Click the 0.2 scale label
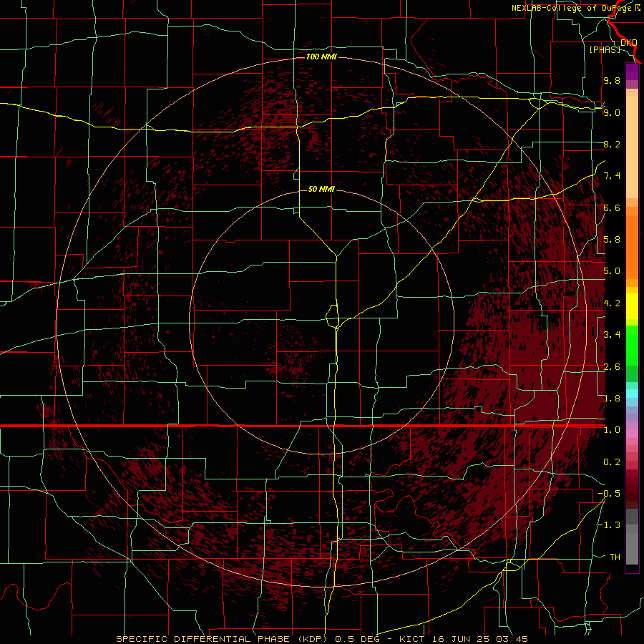Screen dimensions: 644x644 coord(612,462)
